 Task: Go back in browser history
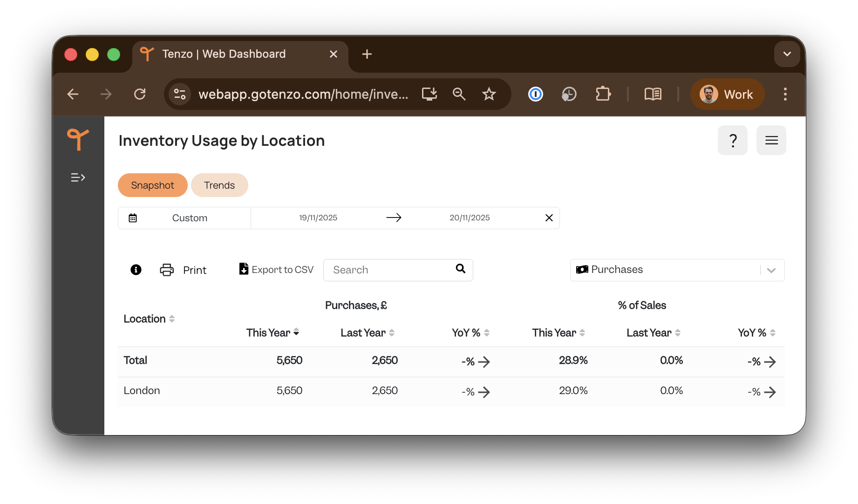73,94
